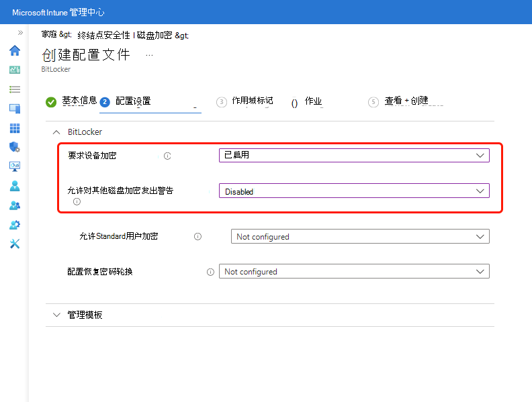This screenshot has width=532, height=402.
Task: Open the Dashboard chart icon
Action: pos(15,70)
